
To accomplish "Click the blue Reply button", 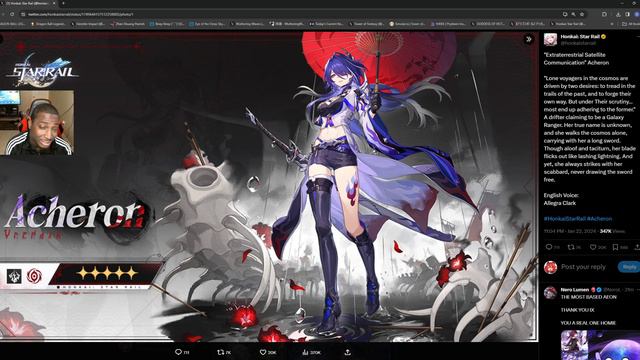I will tap(629, 267).
